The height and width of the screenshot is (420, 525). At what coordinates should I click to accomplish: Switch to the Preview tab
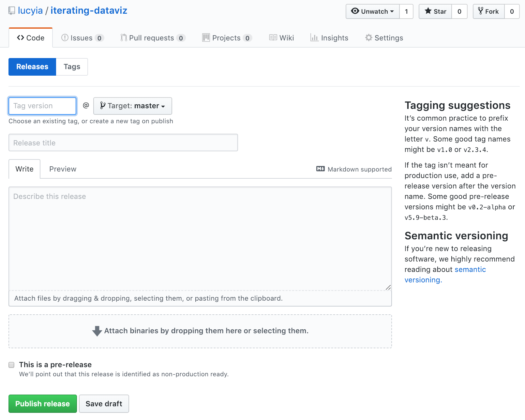pos(63,169)
